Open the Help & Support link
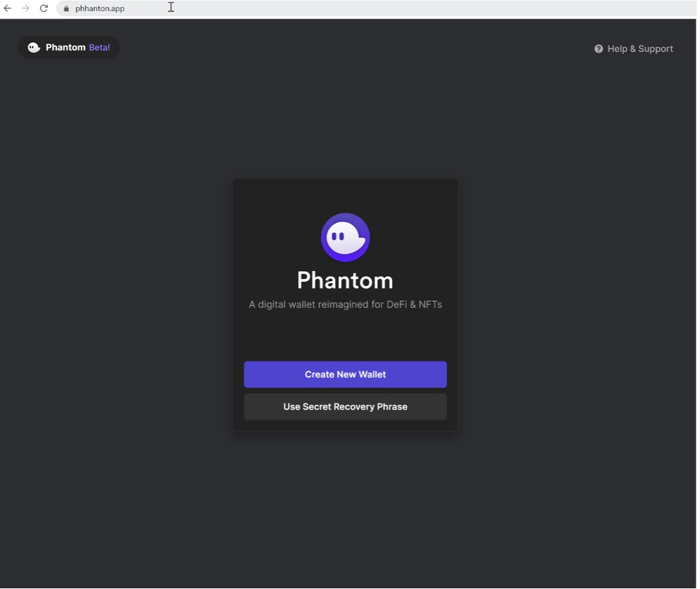 pyautogui.click(x=640, y=49)
